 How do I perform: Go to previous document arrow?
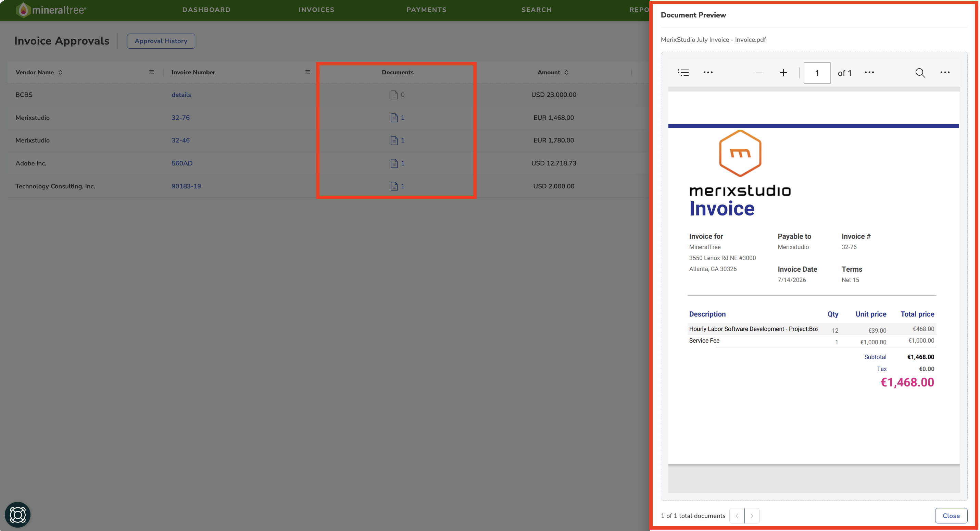click(737, 516)
